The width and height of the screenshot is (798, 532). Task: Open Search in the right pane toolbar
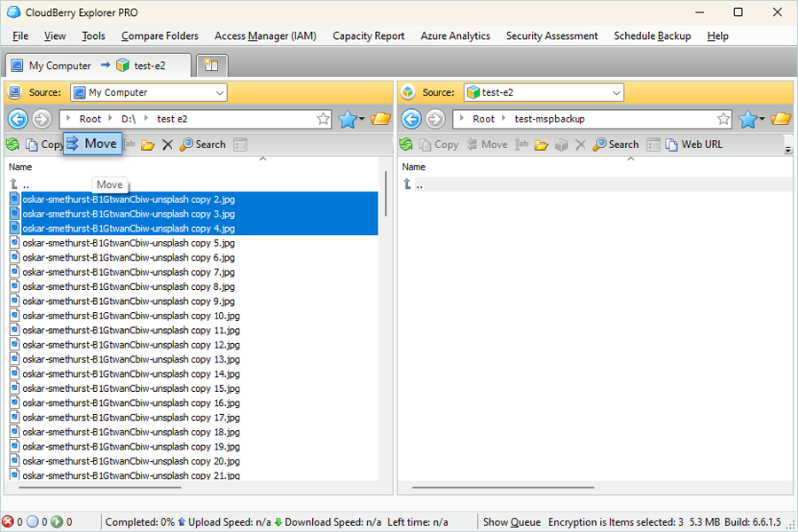pos(616,145)
